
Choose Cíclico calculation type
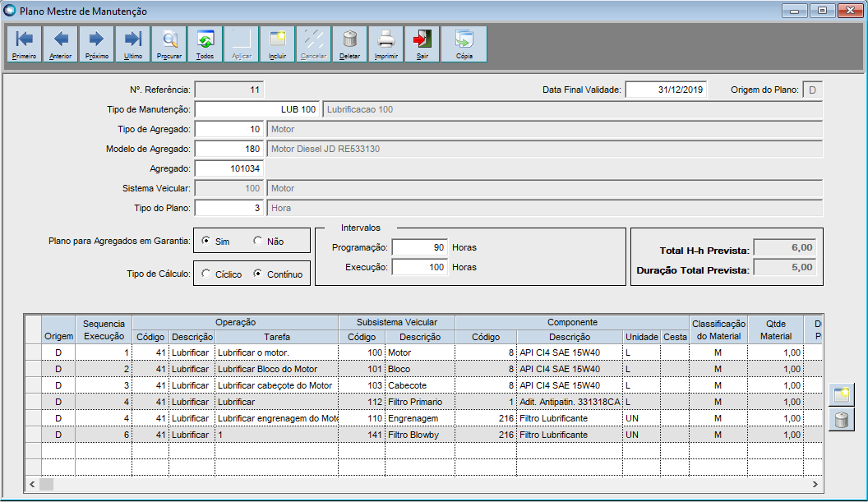(x=205, y=274)
